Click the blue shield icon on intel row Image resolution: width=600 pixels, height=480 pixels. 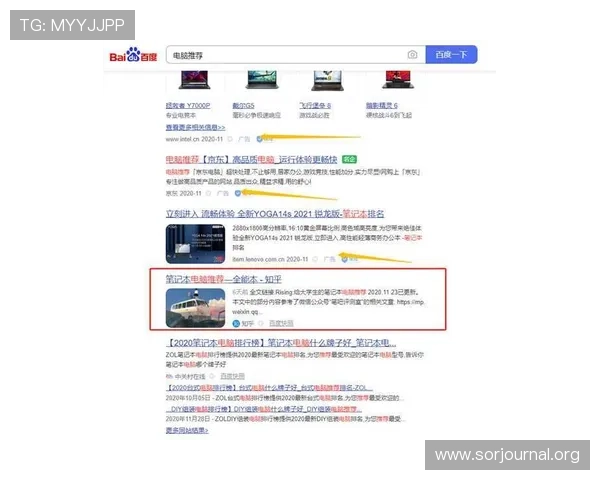259,139
